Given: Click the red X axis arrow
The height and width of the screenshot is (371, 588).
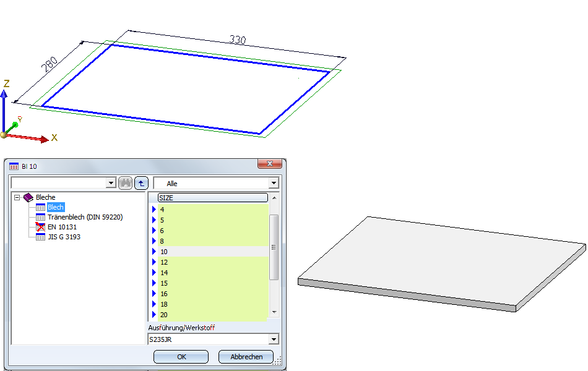Looking at the screenshot, I should point(28,137).
